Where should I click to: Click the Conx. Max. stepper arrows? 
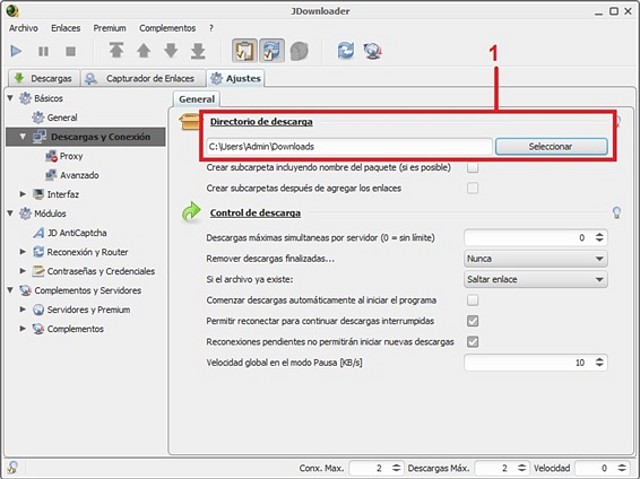point(396,468)
